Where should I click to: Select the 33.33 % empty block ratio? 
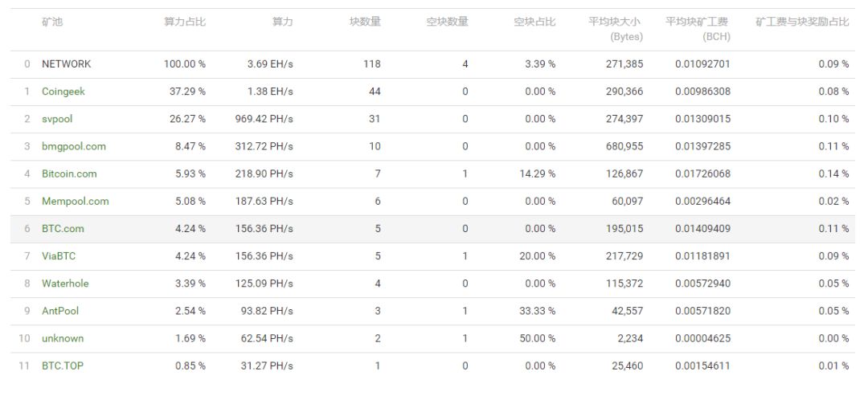pos(538,311)
